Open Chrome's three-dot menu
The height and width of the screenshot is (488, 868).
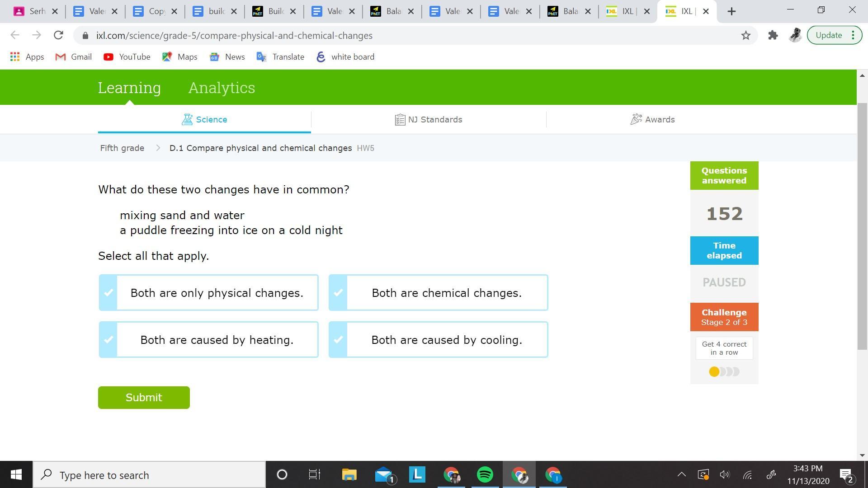(853, 35)
